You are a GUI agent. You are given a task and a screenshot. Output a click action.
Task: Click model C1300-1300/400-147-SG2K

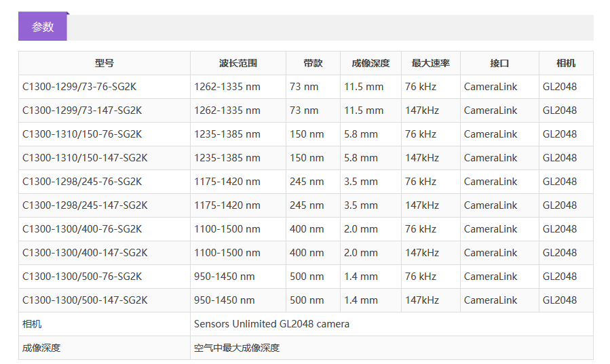85,253
